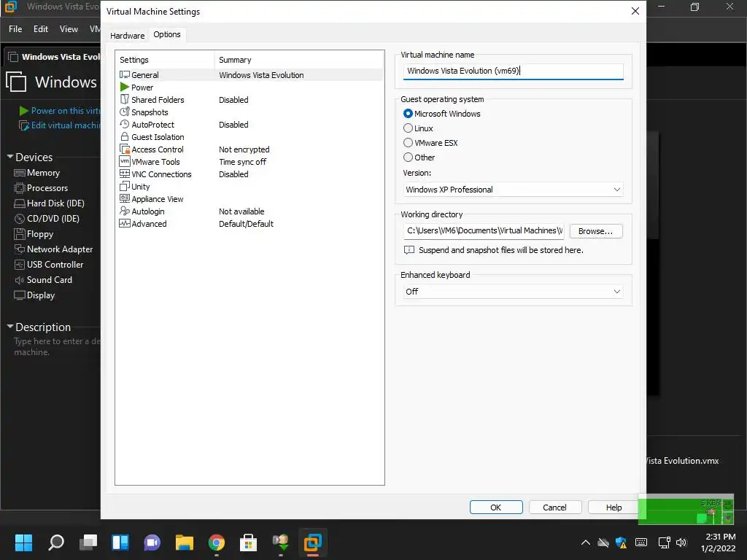Viewport: 747px width, 560px height.
Task: Click the Network Adapter device icon
Action: pos(20,249)
